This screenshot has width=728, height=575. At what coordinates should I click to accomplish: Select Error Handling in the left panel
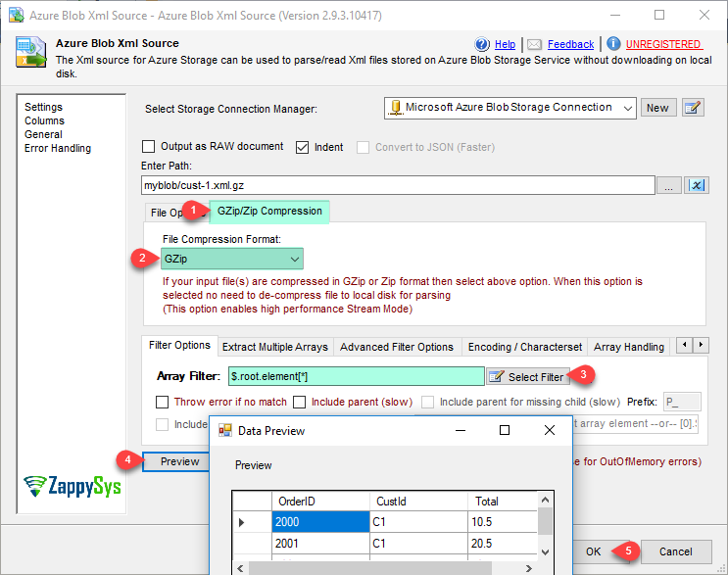pyautogui.click(x=58, y=149)
